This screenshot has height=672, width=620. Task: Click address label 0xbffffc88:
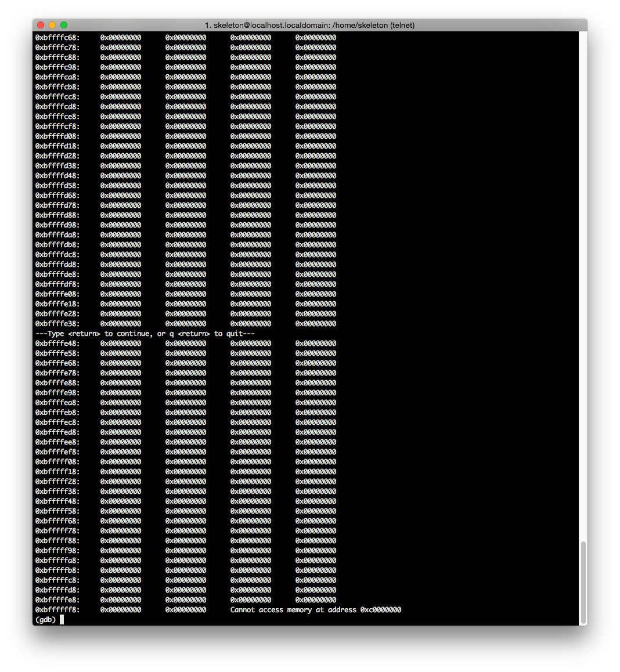pyautogui.click(x=57, y=57)
